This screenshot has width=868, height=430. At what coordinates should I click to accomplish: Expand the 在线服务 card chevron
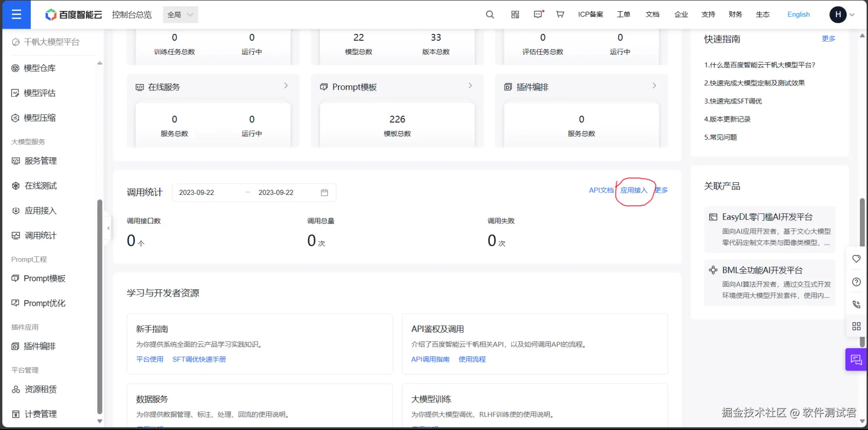[286, 86]
